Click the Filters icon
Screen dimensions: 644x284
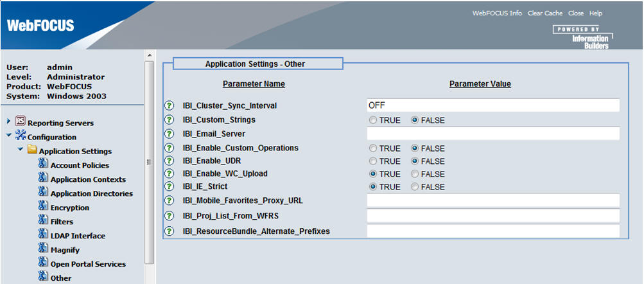pos(44,220)
